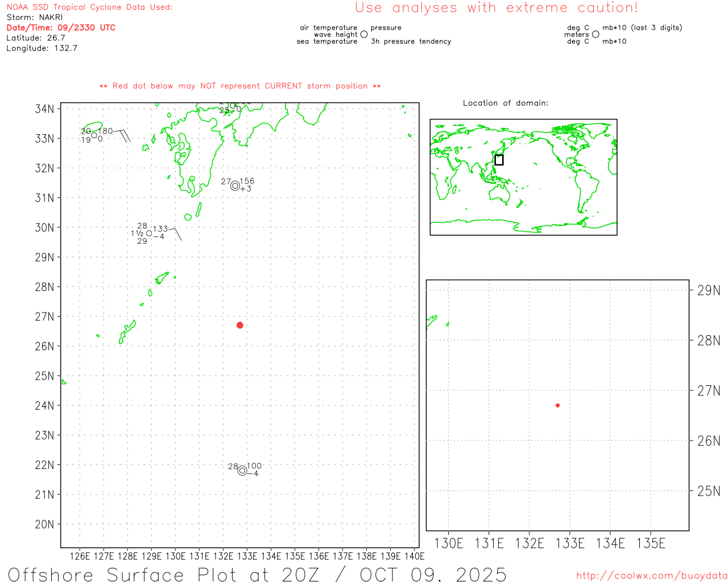Click the '140E' longitude label
Image resolution: width=728 pixels, height=582 pixels.
pos(415,556)
